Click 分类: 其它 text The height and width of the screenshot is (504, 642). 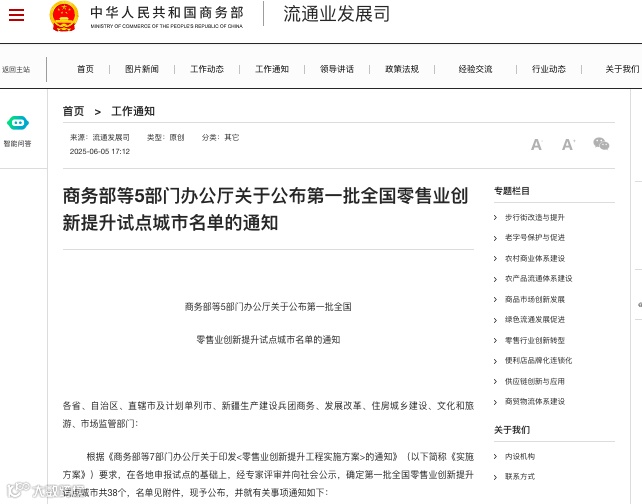click(220, 138)
